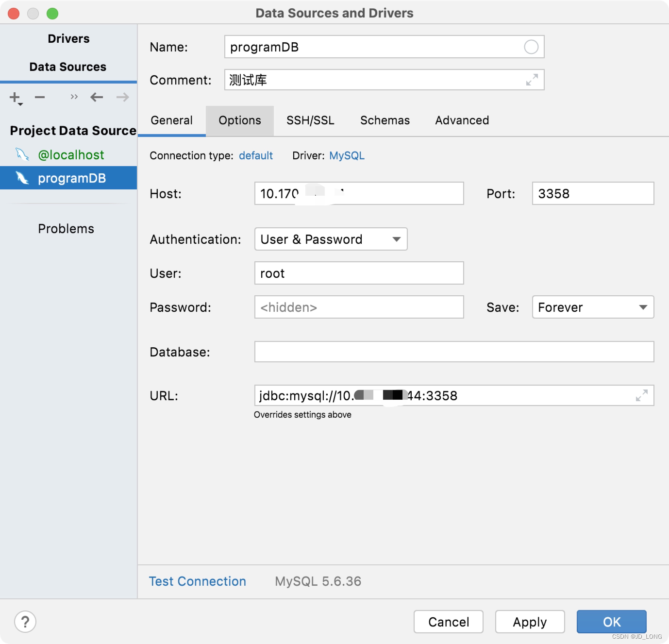Remove selected data source with minus icon

point(40,97)
